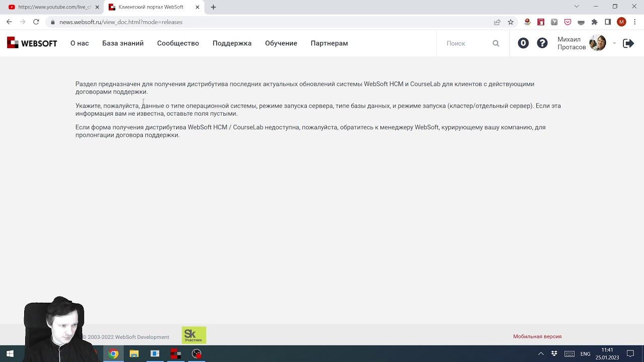Image resolution: width=644 pixels, height=362 pixels.
Task: Show hidden system tray icons
Action: pos(541,354)
